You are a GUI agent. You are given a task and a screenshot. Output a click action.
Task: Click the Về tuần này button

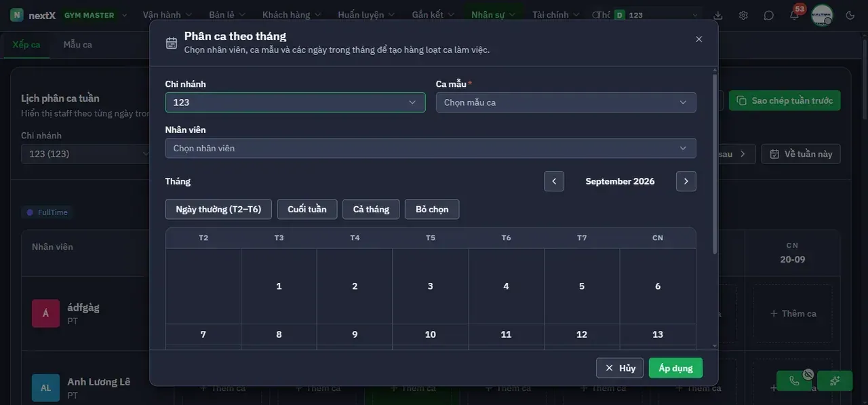(801, 154)
